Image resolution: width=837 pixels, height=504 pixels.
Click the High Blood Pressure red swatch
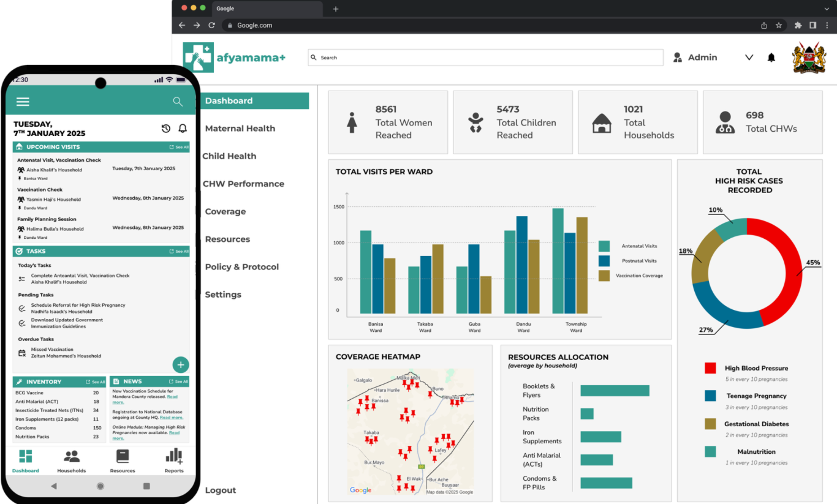(x=710, y=368)
